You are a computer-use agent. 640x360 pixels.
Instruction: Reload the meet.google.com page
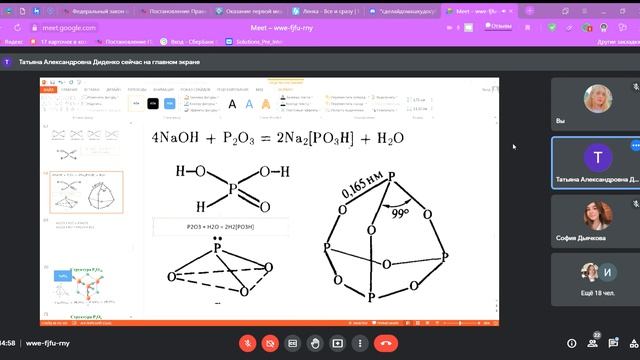[17, 28]
